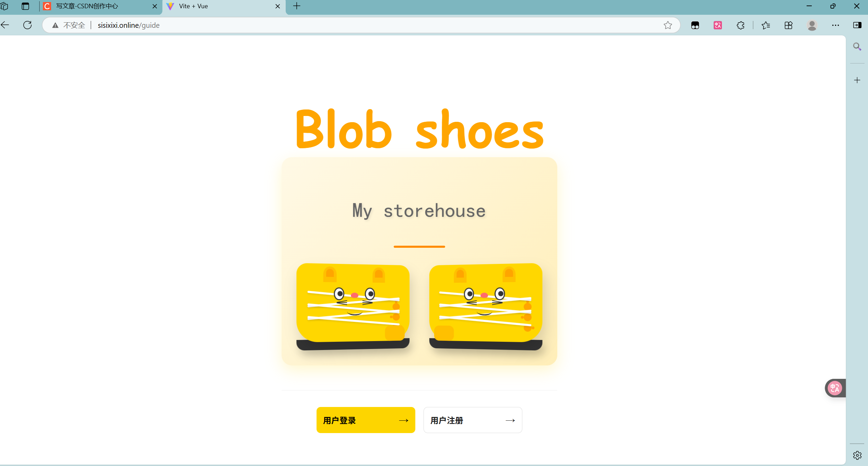
Task: Open the user profile avatar icon
Action: [x=812, y=25]
